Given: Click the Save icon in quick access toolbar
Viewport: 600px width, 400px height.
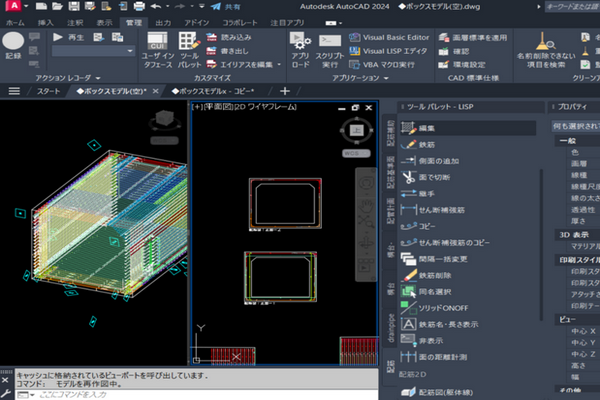Looking at the screenshot, I should (74, 6).
